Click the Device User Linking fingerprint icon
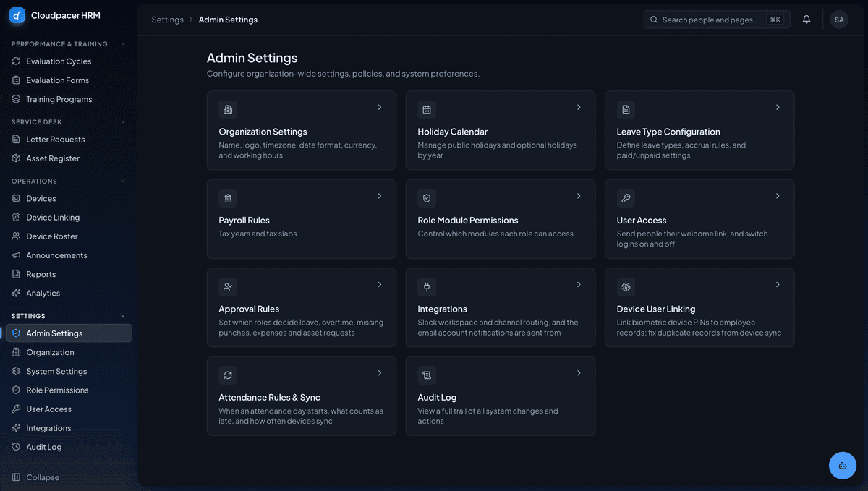The image size is (868, 491). coord(626,286)
